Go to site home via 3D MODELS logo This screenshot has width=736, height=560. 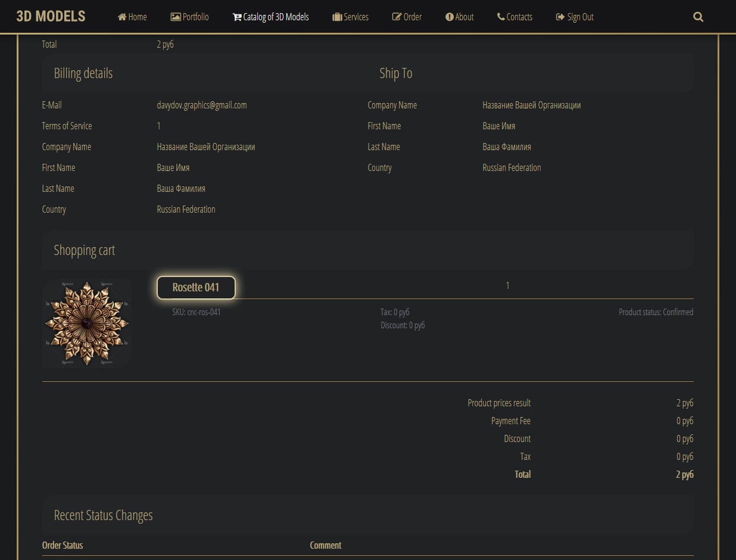tap(51, 16)
